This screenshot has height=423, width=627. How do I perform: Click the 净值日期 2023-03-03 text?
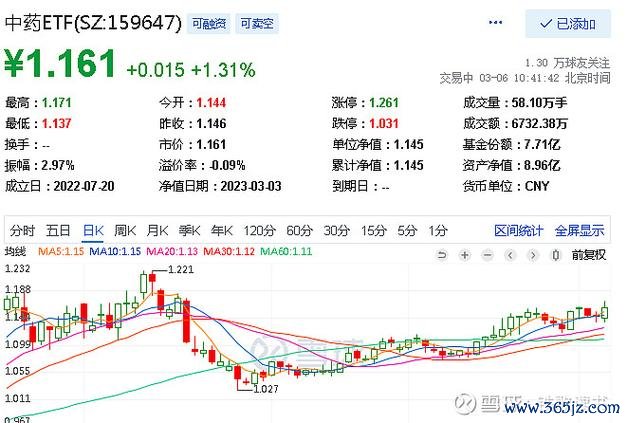pos(220,186)
